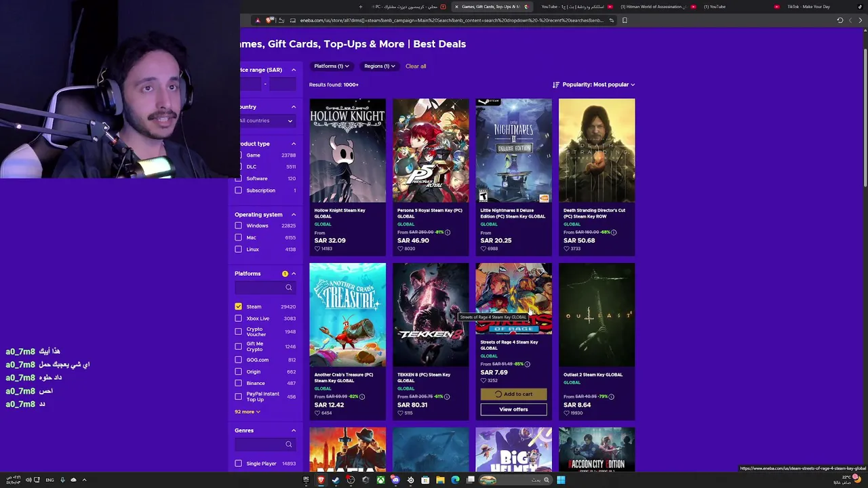Viewport: 868px width, 488px height.
Task: Open Windows Start button
Action: point(561,480)
